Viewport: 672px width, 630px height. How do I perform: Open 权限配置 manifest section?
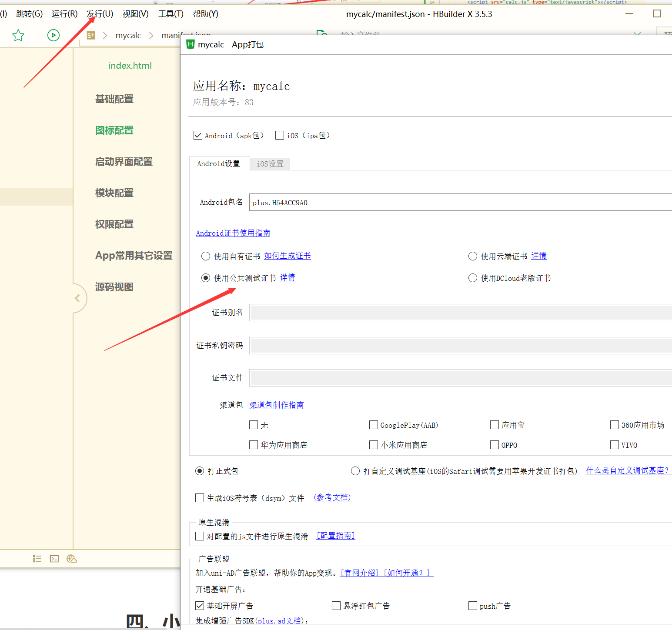(x=114, y=224)
